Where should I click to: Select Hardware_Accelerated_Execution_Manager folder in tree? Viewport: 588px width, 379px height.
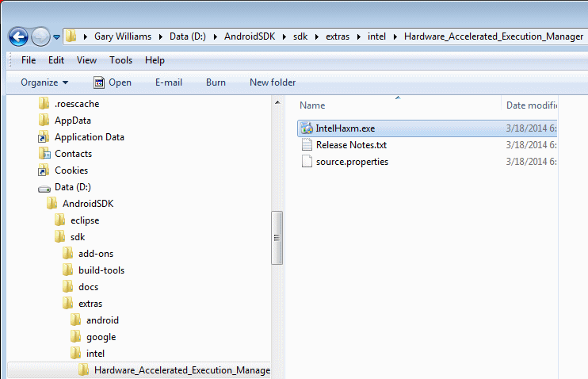tap(182, 370)
